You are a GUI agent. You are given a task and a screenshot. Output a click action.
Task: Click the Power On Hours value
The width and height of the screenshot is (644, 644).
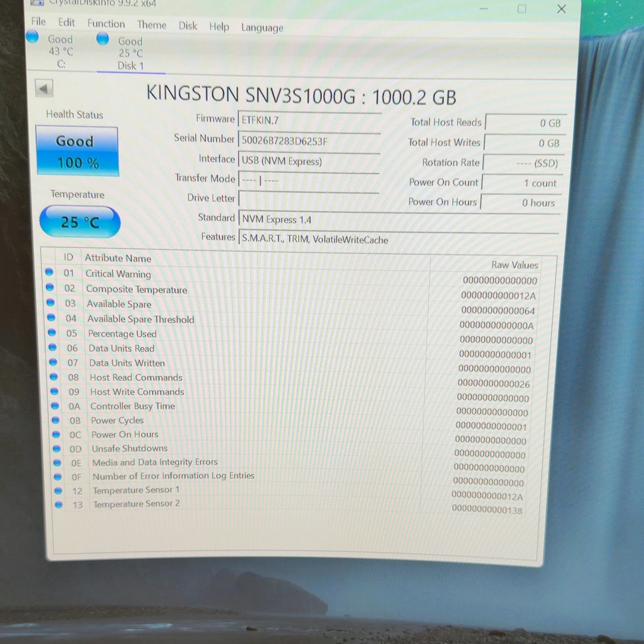coord(520,203)
